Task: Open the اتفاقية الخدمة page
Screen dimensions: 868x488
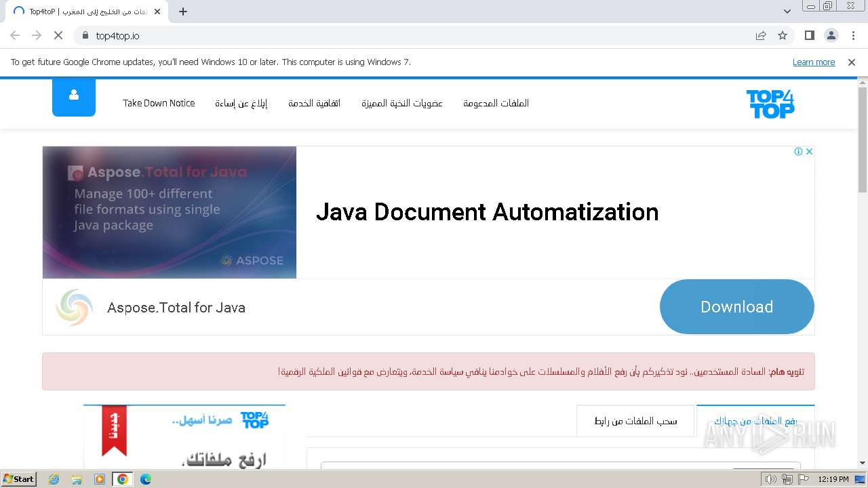Action: click(x=314, y=103)
